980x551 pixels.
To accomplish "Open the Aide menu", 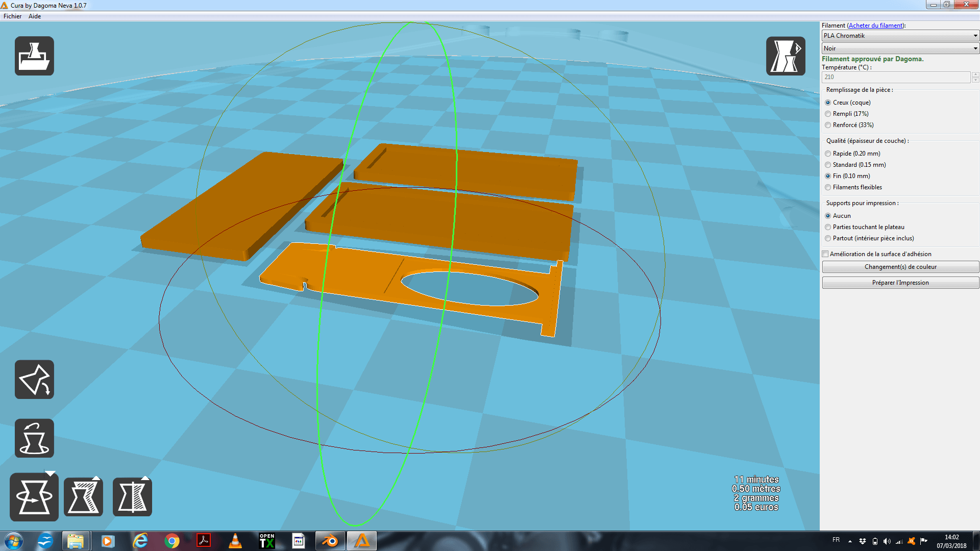I will (x=35, y=16).
